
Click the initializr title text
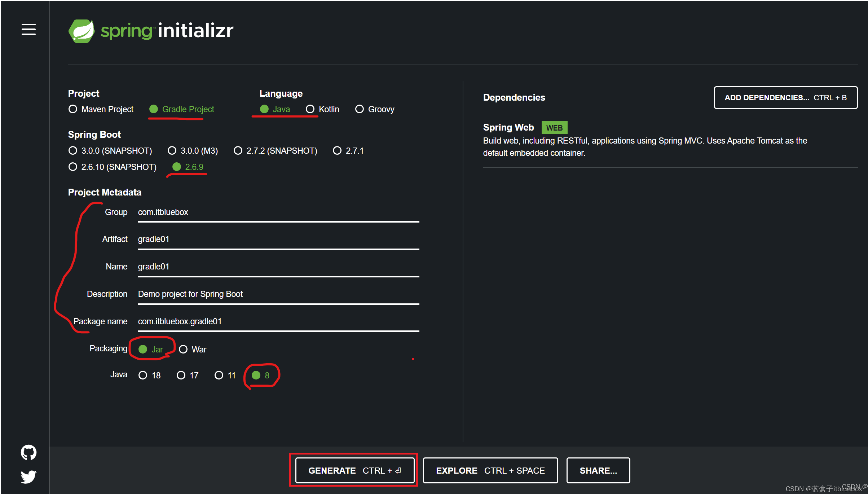point(195,30)
